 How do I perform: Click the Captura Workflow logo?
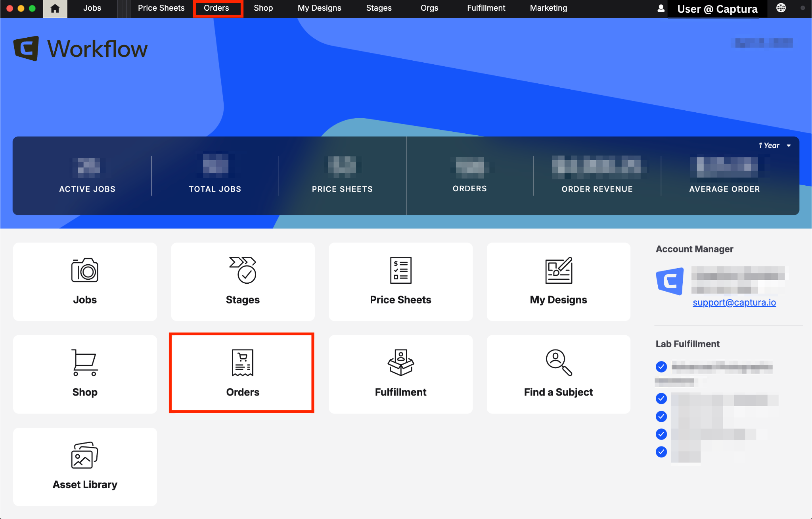pos(80,48)
